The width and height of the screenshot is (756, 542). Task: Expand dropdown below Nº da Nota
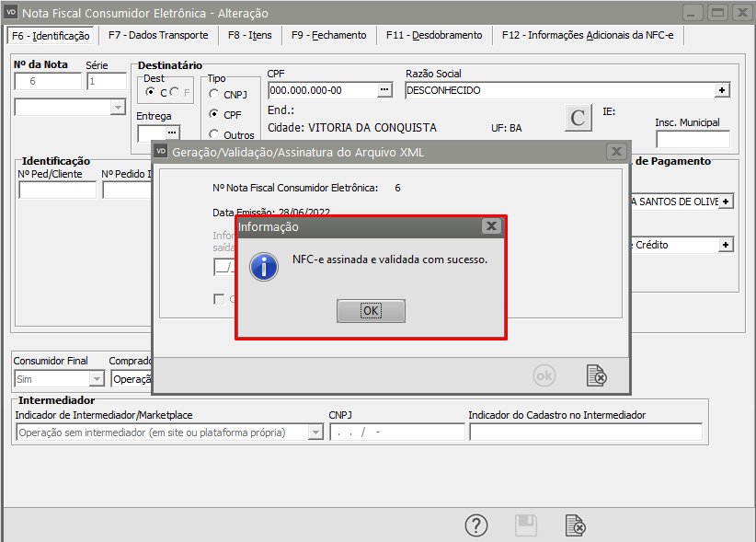point(118,107)
